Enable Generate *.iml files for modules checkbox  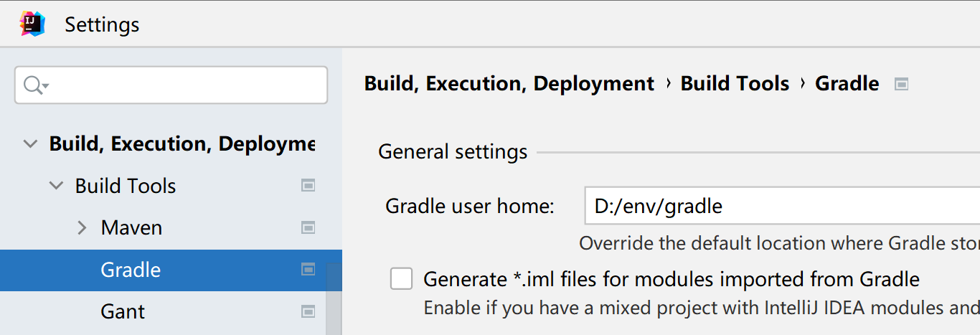pos(402,278)
